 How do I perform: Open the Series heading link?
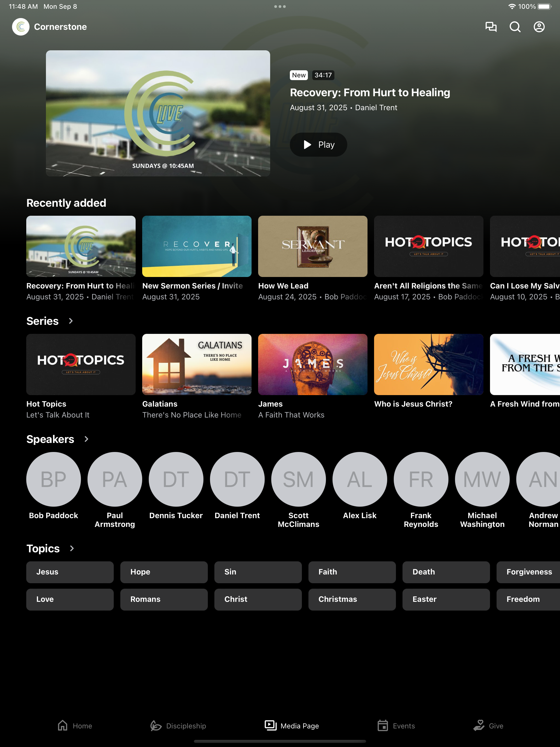[43, 321]
